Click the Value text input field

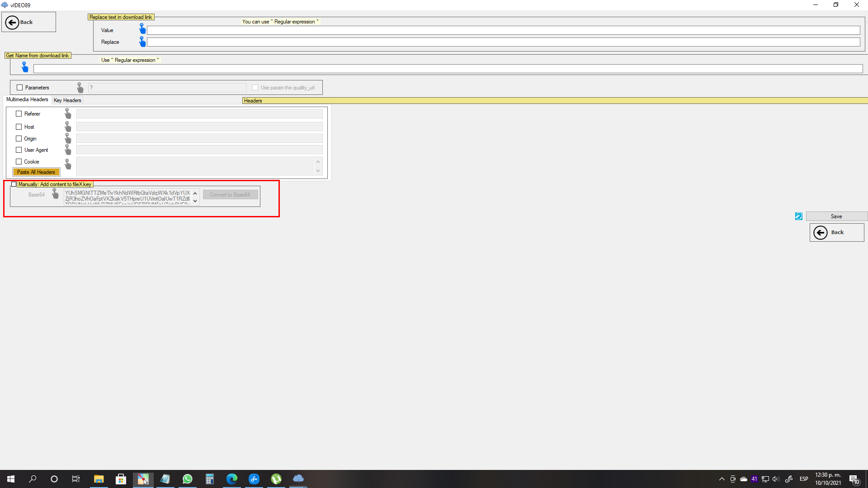point(503,30)
